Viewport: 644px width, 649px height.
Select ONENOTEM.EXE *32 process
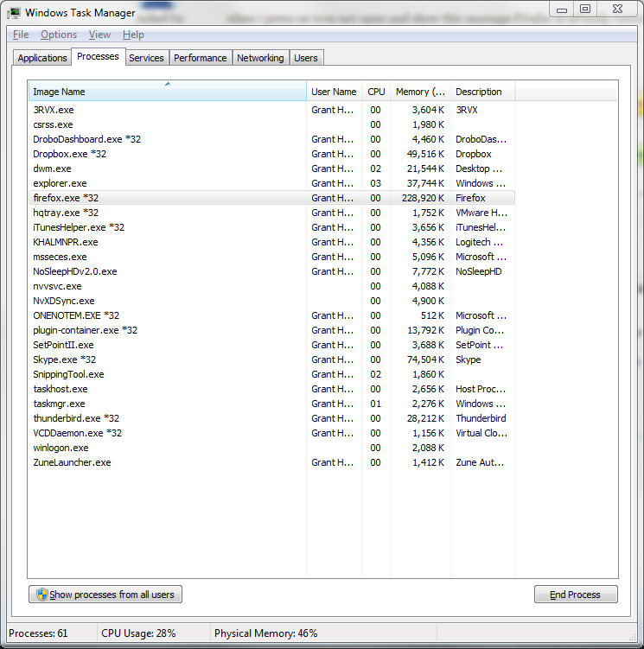271,315
